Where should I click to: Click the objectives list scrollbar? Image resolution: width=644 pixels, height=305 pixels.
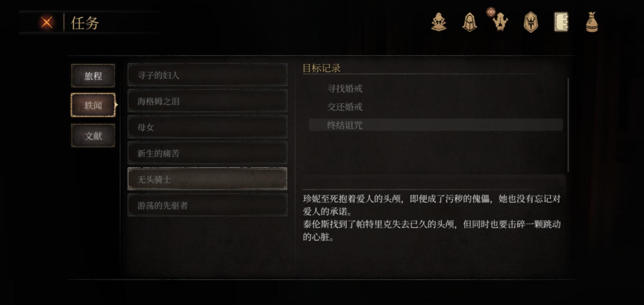click(568, 125)
